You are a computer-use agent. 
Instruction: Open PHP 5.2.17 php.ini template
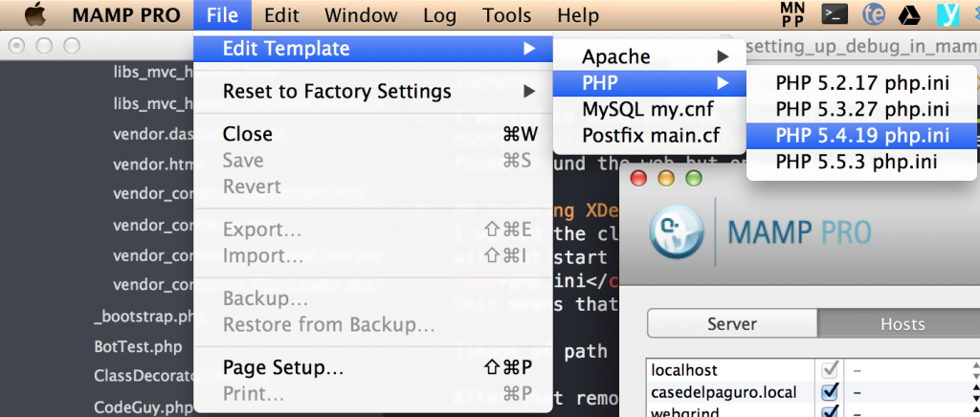(x=862, y=82)
